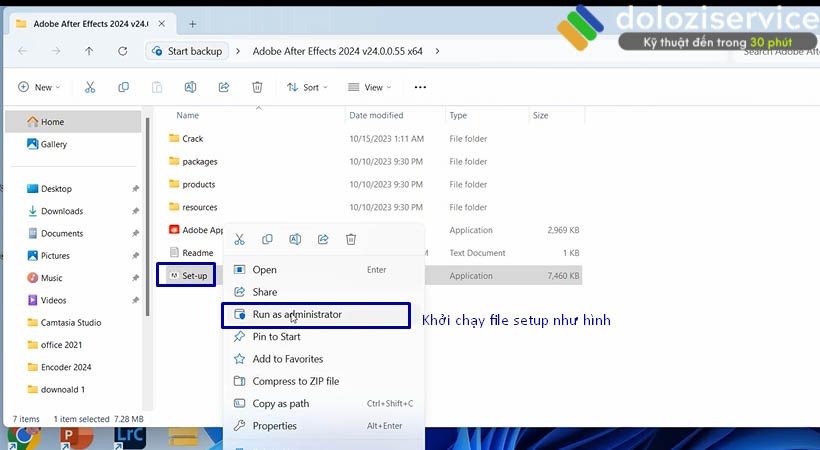Viewport: 820px width, 450px height.
Task: Open a new tab with the plus button
Action: pos(192,24)
